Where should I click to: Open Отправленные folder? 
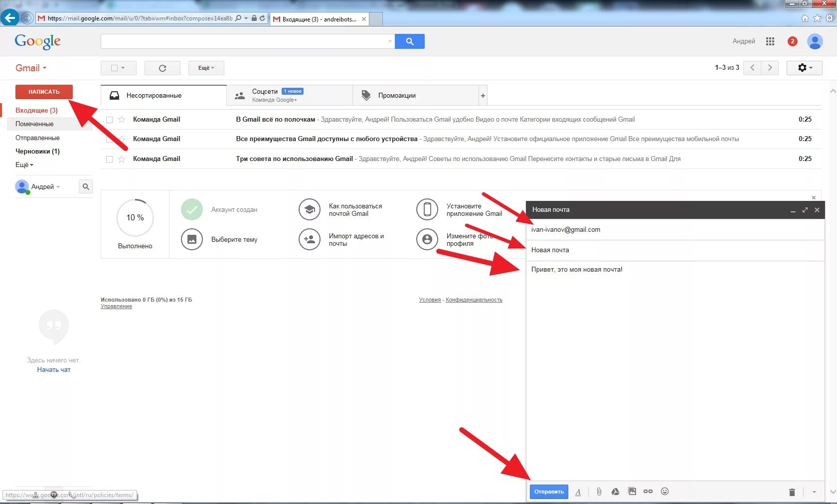pyautogui.click(x=37, y=138)
